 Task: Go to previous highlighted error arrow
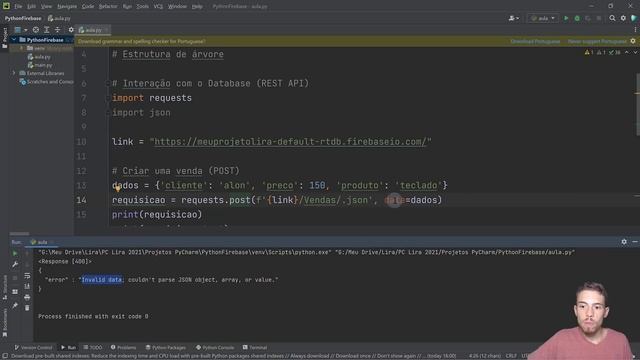[627, 53]
